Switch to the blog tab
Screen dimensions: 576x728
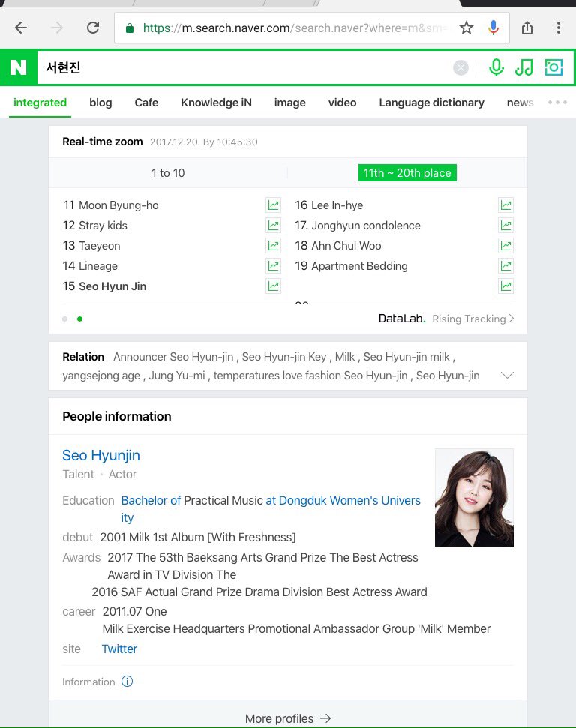[100, 103]
